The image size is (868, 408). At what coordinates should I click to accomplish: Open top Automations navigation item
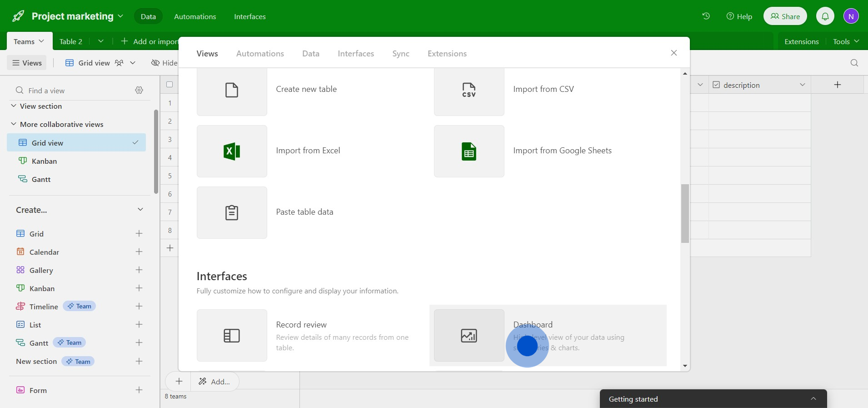click(195, 16)
